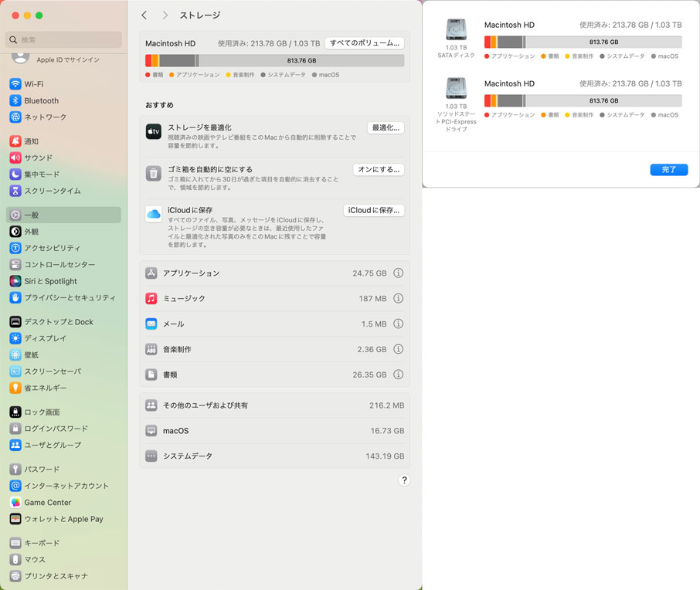Click the iCloud cloud icon
The height and width of the screenshot is (590, 700).
pos(154,214)
